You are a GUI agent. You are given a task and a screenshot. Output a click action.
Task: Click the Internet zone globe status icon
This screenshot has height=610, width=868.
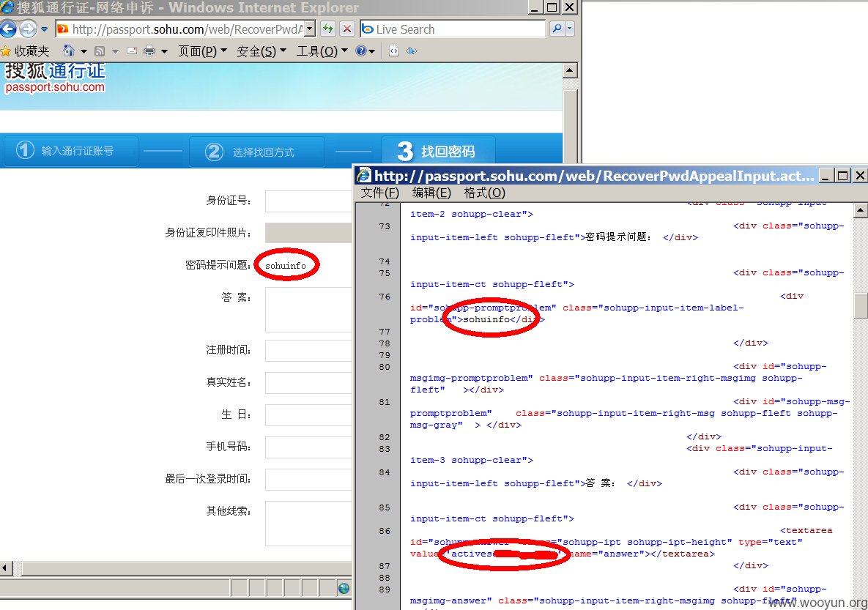click(344, 589)
